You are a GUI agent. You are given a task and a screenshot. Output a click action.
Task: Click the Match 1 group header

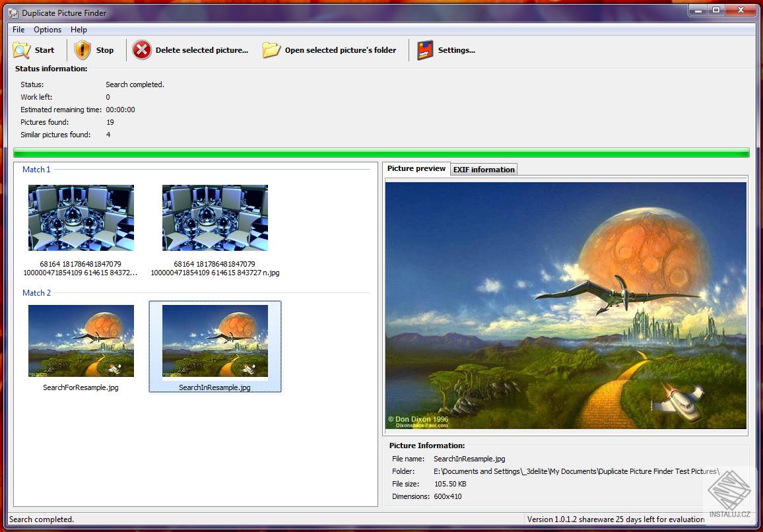pyautogui.click(x=36, y=170)
